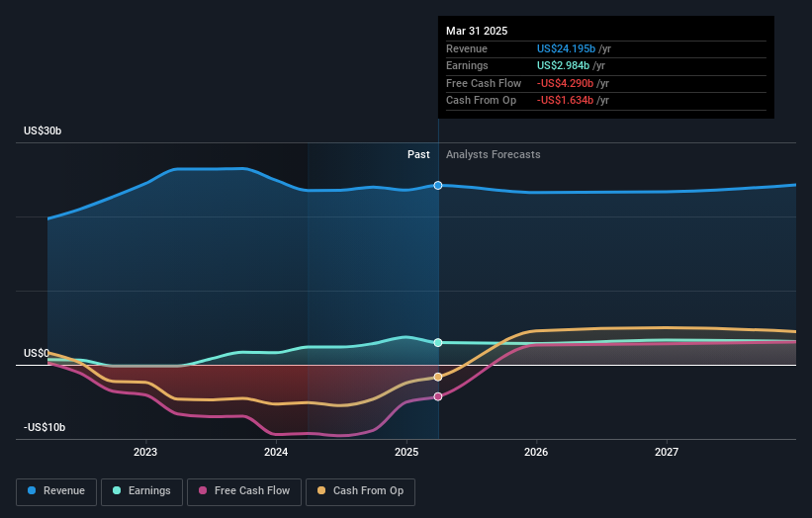Click the Revenue row label in tooltip
Image resolution: width=812 pixels, height=518 pixels.
tap(467, 48)
